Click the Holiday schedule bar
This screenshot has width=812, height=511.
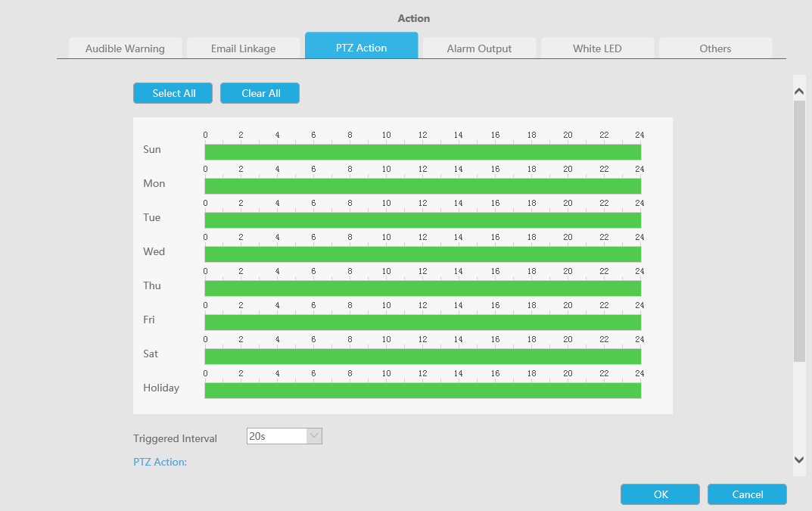pos(422,391)
